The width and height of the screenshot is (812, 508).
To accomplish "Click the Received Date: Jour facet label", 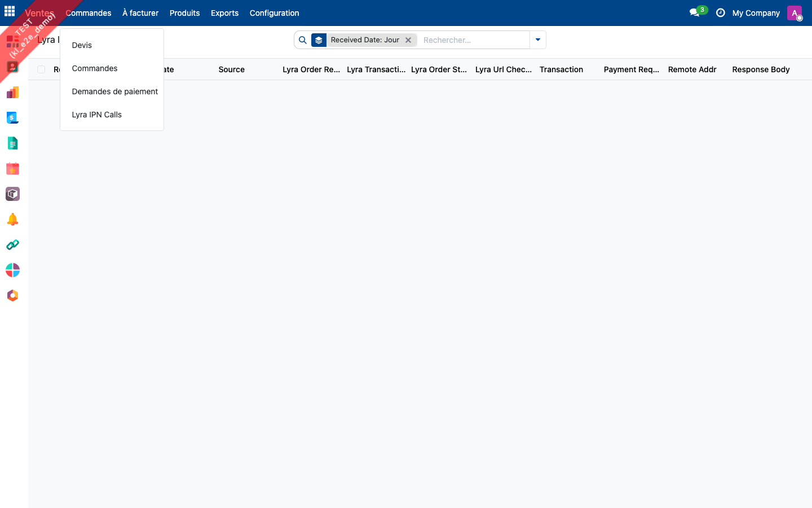I will point(365,40).
